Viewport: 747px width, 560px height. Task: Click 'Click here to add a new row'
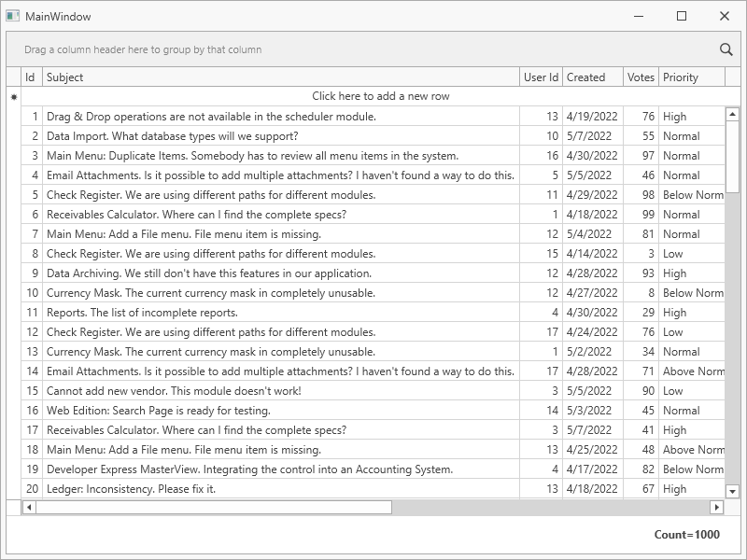[x=381, y=96]
